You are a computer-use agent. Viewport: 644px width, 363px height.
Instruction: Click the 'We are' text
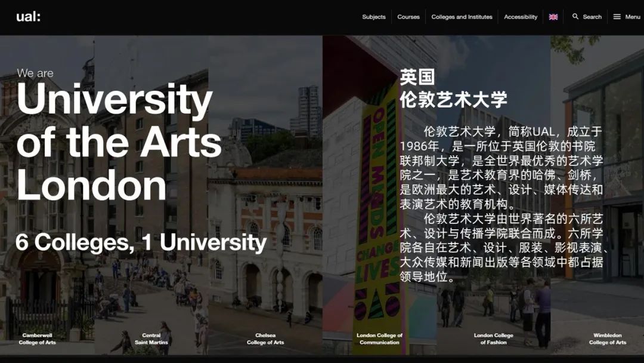point(35,73)
